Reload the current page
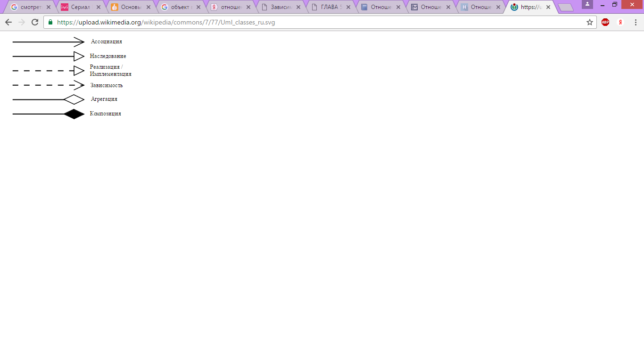This screenshot has width=644, height=343. [35, 22]
